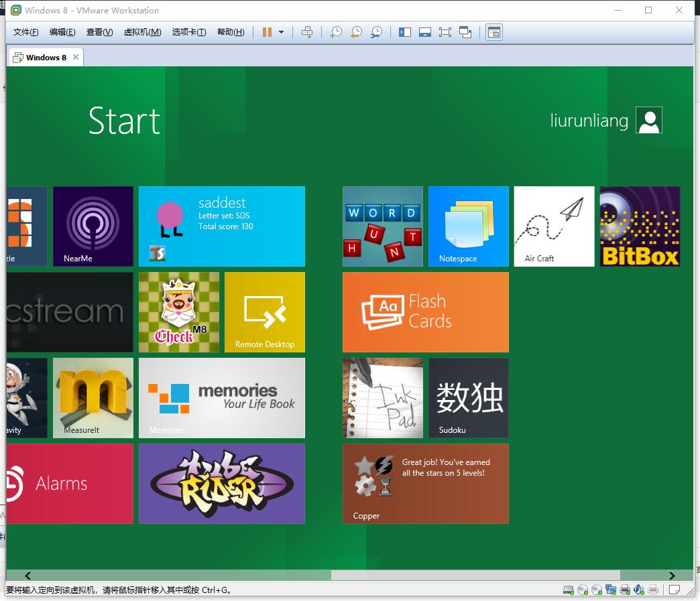Select the Windows 8 tab
Viewport: 700px width, 601px height.
click(46, 58)
